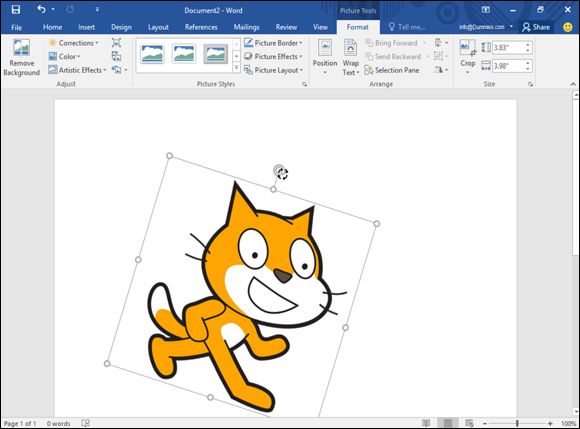Open the Review tab
Viewport: 580px width, 429px height.
(x=286, y=27)
